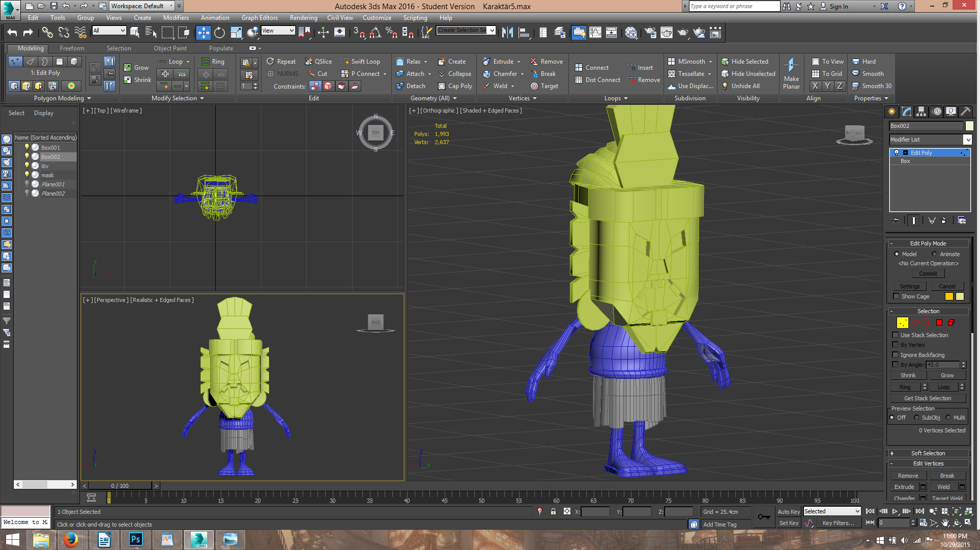Open the Mirror tool in the main toolbar
Viewport: 980px width, 550px height.
(x=507, y=33)
